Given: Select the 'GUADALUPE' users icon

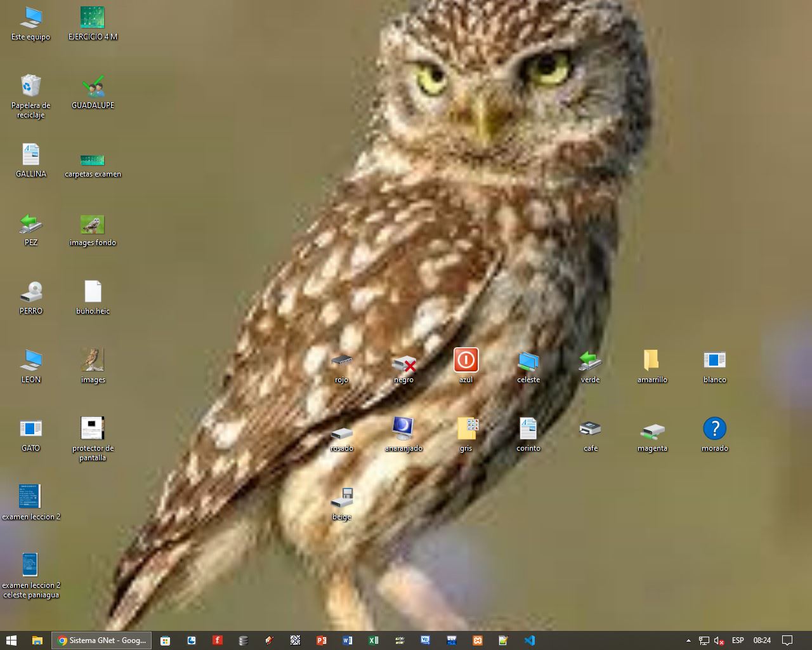Looking at the screenshot, I should click(x=93, y=86).
